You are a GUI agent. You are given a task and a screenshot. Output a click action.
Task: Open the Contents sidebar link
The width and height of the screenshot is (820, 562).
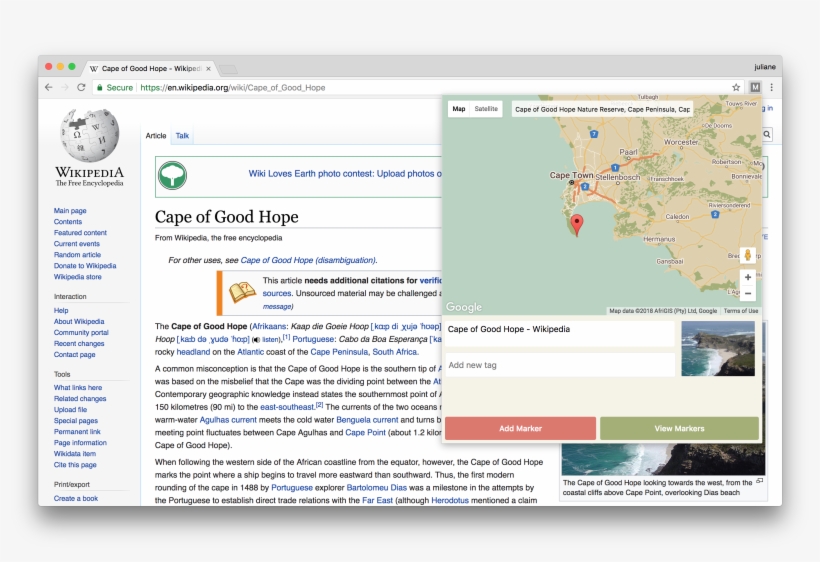click(x=67, y=222)
